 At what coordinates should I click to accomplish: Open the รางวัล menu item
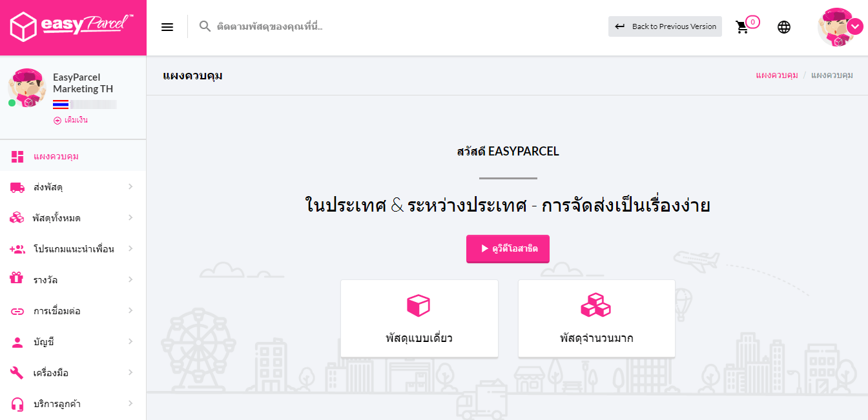[x=73, y=280]
